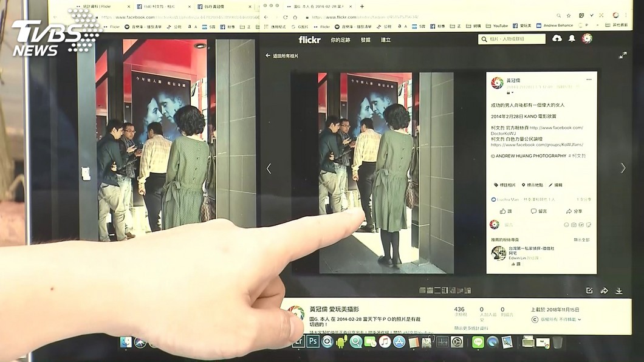Screen dimensions: 644x362
Task: Click the GIF icon in comment box
Action: pos(581,225)
